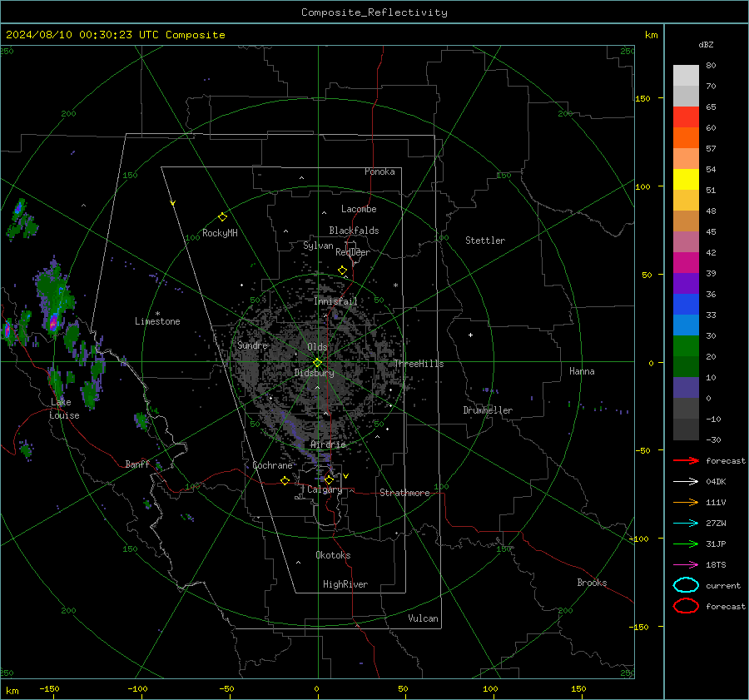Click the Didsbury city label
This screenshot has height=700, width=749.
coord(314,373)
